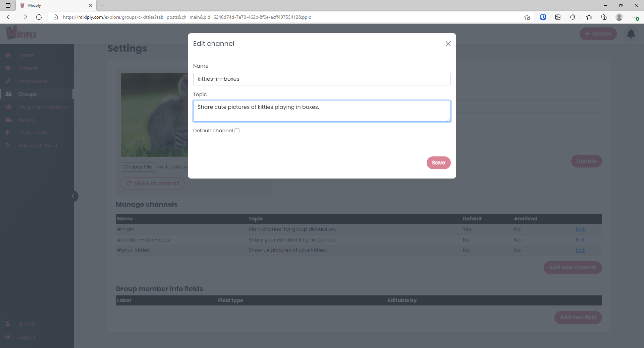This screenshot has height=348, width=644.
Task: Open the browser profile avatar
Action: tap(619, 17)
